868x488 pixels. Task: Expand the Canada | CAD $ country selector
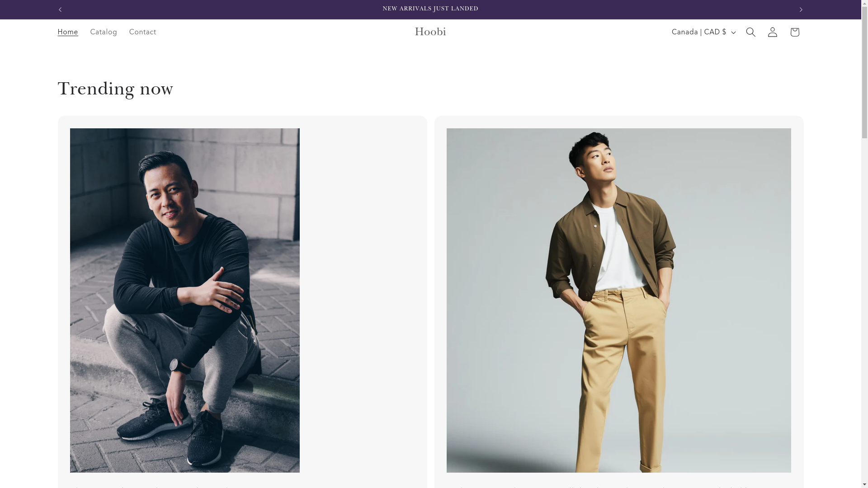click(x=703, y=32)
